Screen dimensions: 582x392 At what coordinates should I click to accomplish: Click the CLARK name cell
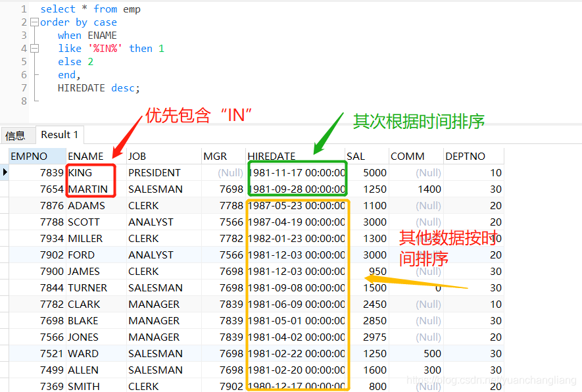(x=96, y=304)
